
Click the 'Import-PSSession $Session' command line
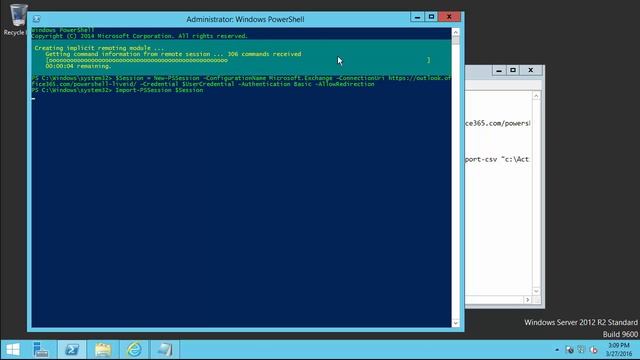118,90
